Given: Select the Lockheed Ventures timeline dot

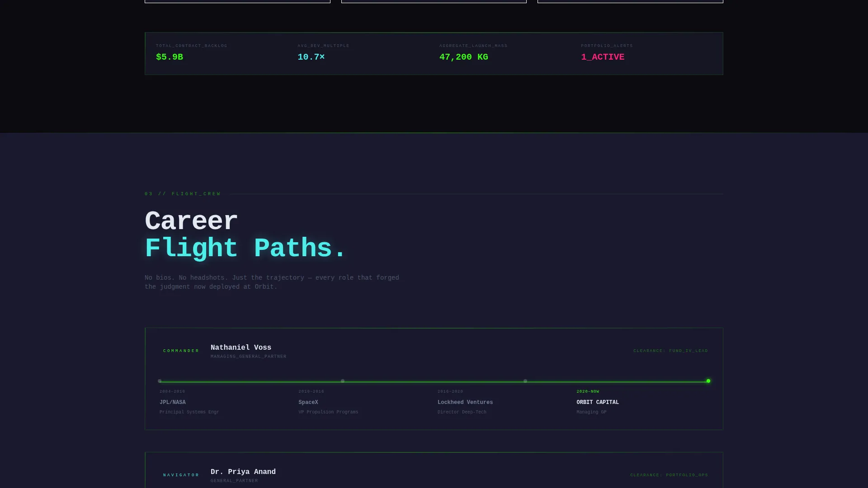Looking at the screenshot, I should click(x=525, y=381).
